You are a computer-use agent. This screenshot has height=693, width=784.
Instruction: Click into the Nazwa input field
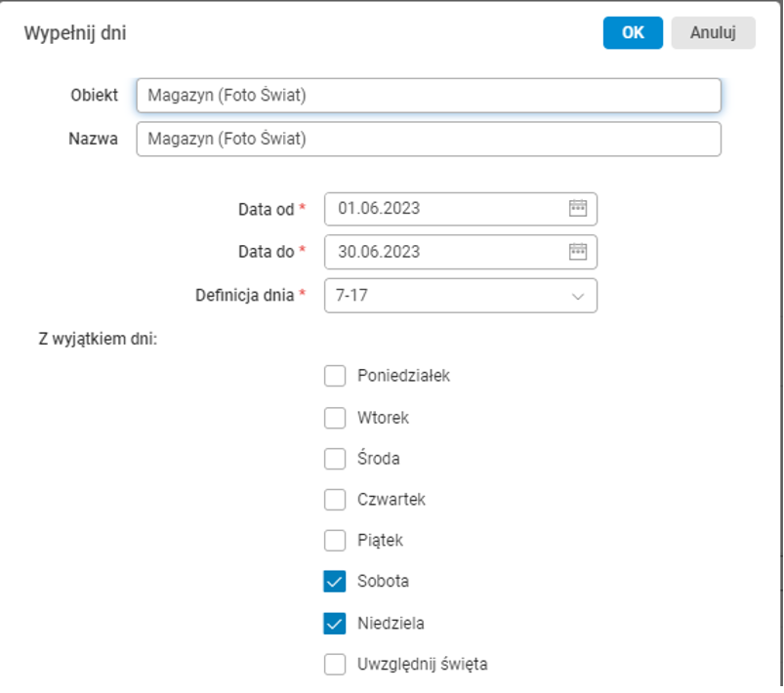(428, 140)
